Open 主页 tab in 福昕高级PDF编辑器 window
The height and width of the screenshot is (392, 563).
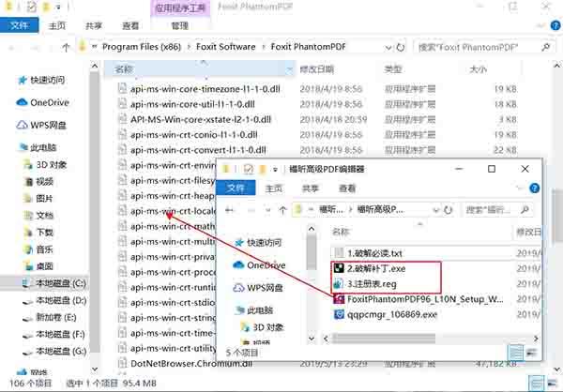(x=274, y=188)
